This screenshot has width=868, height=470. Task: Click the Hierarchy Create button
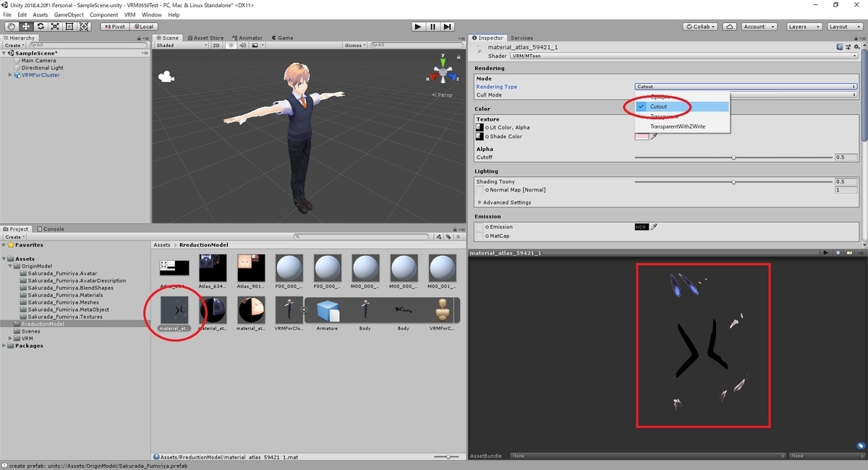[x=14, y=45]
